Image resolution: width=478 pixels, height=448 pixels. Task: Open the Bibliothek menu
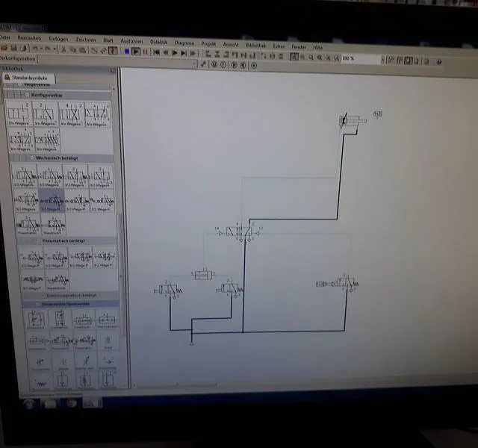tap(255, 45)
